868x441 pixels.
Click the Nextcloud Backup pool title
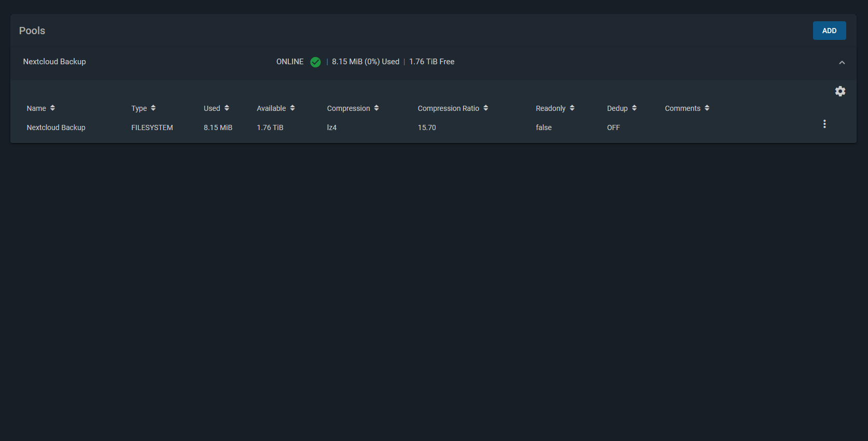point(54,62)
